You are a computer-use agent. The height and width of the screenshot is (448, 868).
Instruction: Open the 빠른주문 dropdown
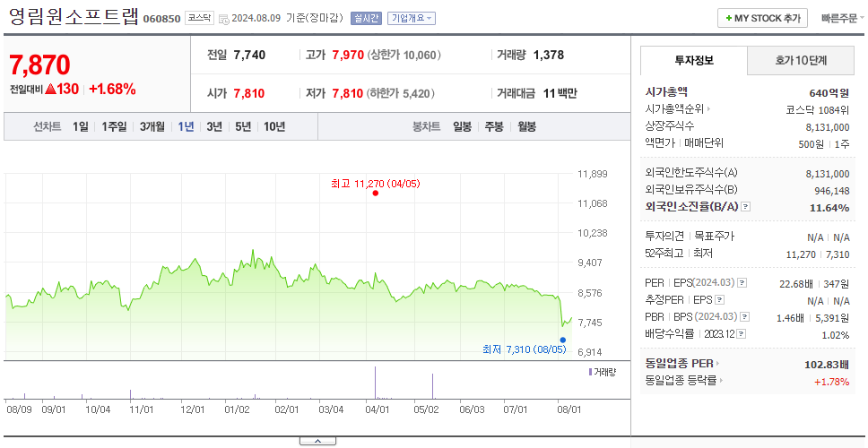click(843, 18)
